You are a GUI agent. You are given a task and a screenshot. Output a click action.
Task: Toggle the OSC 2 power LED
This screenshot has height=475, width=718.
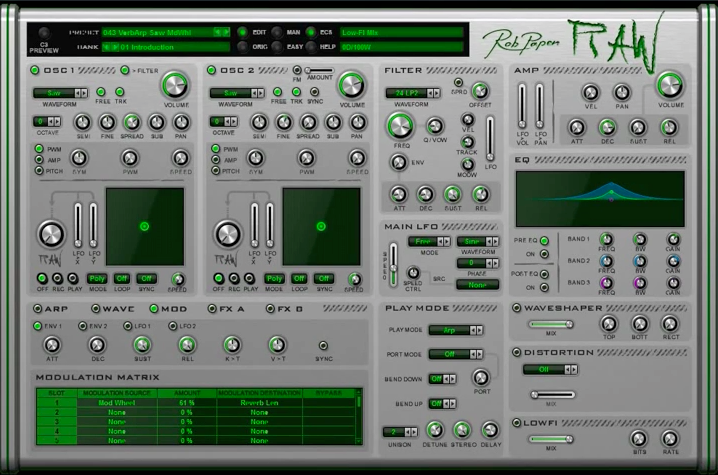click(x=211, y=70)
